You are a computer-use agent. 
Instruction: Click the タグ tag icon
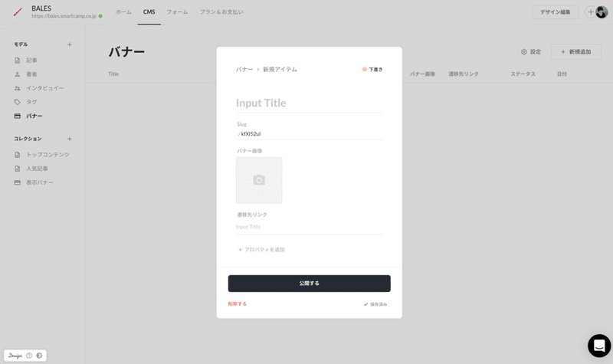click(x=17, y=102)
